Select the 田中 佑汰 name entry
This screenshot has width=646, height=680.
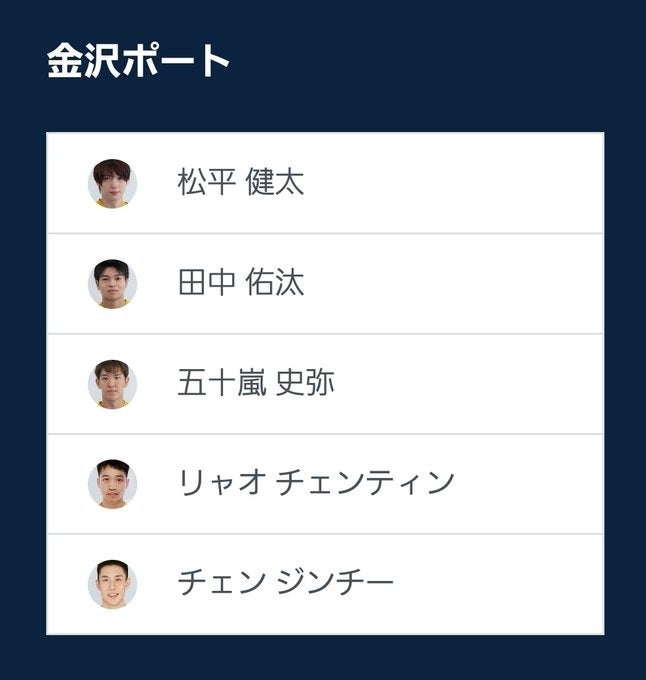[241, 283]
